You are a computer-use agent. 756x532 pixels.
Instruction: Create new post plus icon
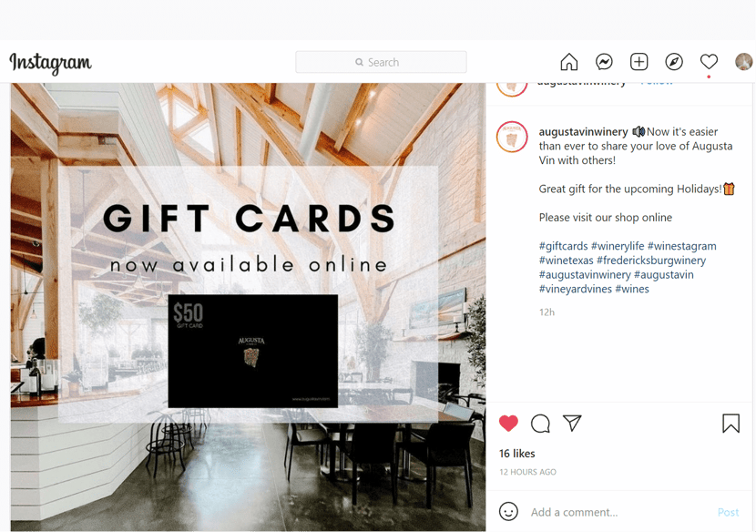point(639,62)
